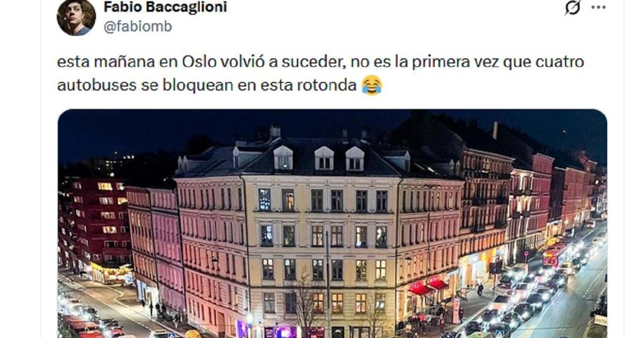Click the laughing-crying emoji in the tweet

tap(371, 85)
